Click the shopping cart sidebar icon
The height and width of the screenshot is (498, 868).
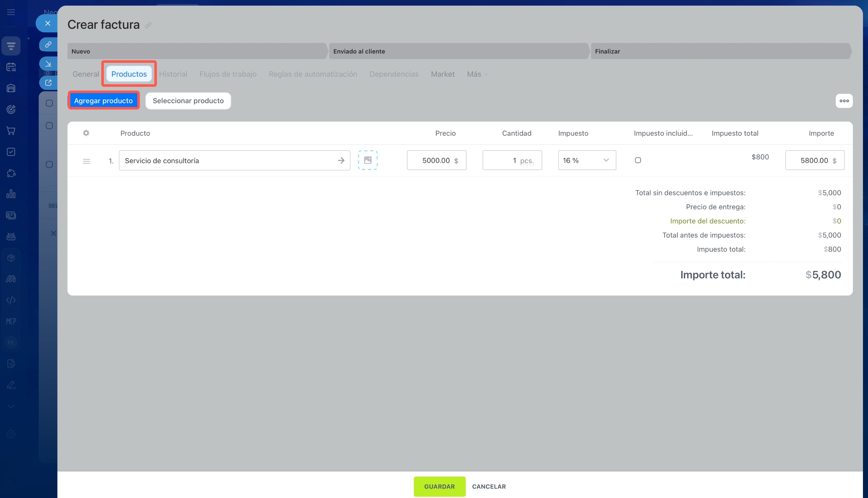(11, 131)
